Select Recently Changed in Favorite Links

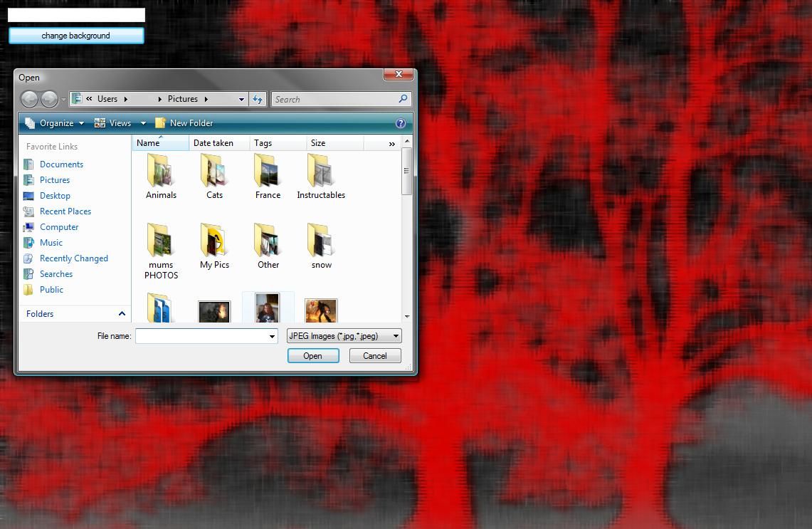pyautogui.click(x=73, y=258)
